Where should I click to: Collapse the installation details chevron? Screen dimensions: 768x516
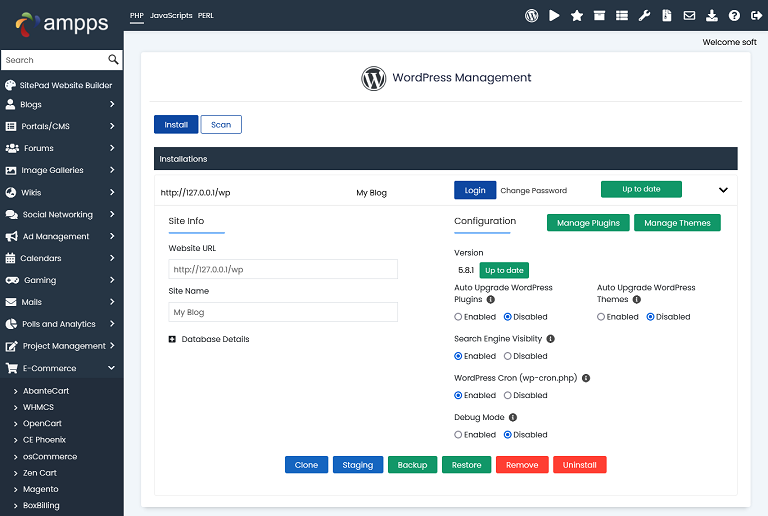tap(723, 190)
